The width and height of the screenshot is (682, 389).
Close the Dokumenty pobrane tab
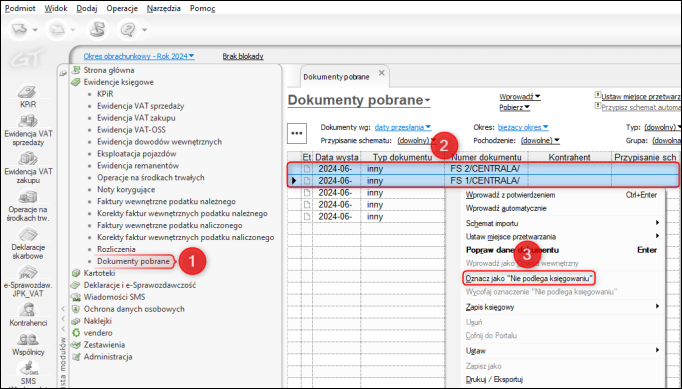[x=381, y=73]
